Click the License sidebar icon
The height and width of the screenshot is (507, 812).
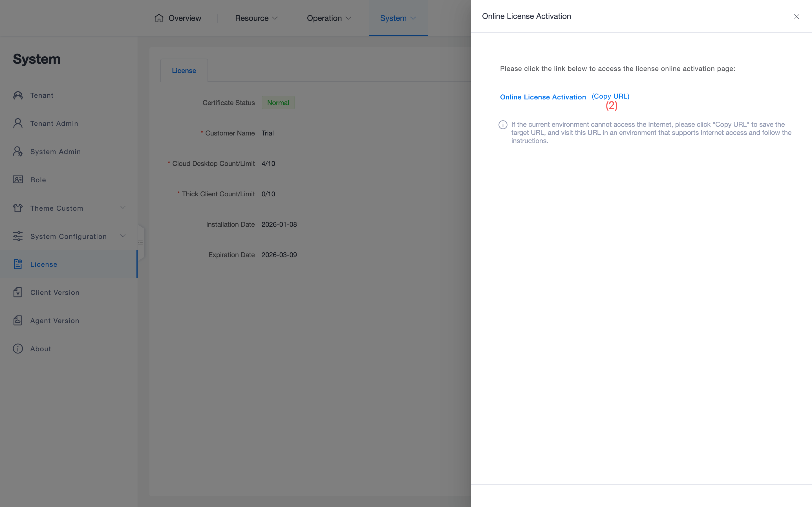[18, 264]
